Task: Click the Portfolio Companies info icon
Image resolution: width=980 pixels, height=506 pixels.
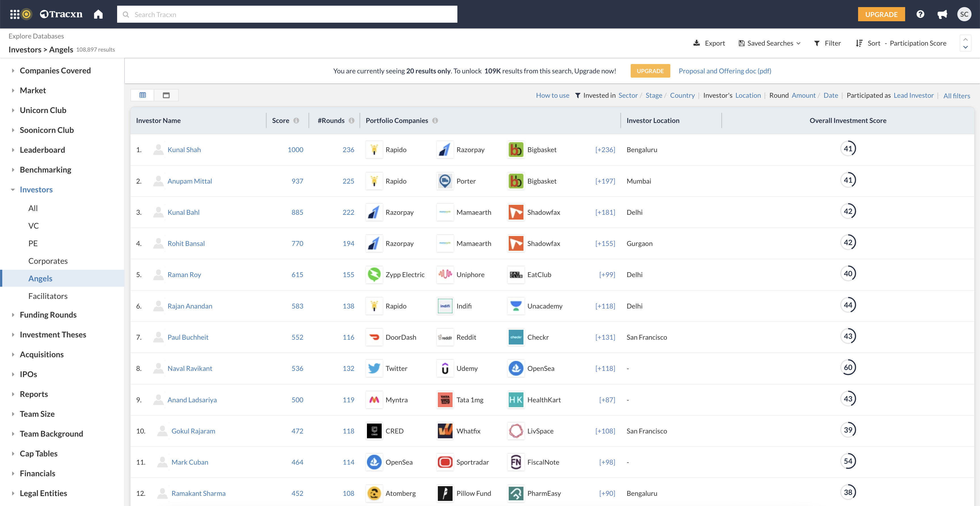Action: [435, 120]
